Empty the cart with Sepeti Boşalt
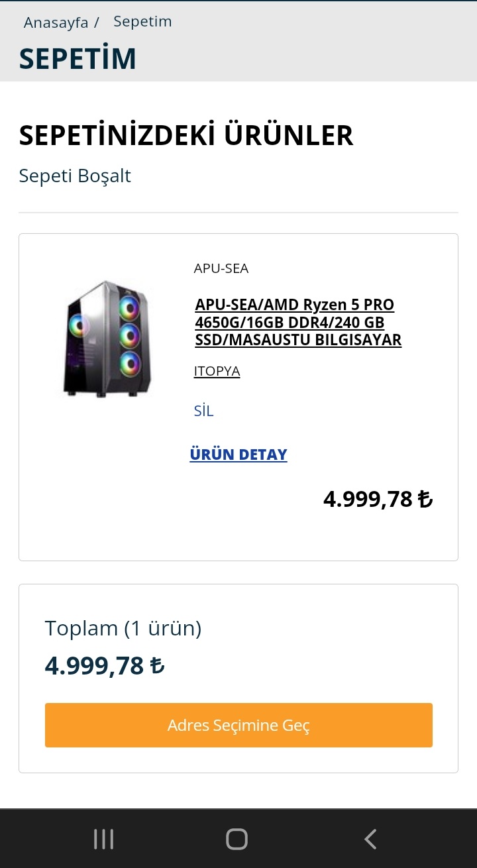 (75, 176)
